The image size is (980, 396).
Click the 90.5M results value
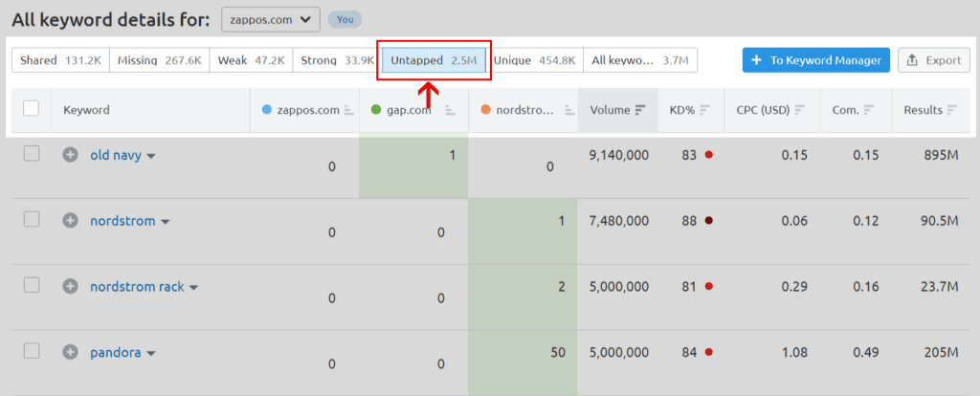coord(940,221)
